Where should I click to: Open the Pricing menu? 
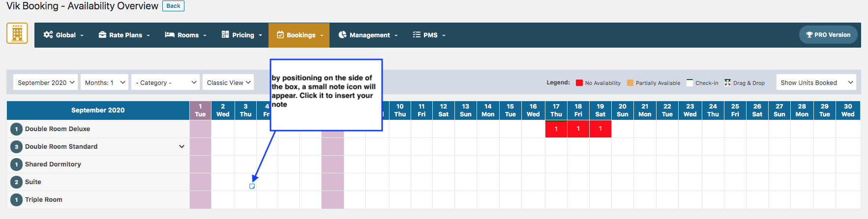click(x=242, y=35)
